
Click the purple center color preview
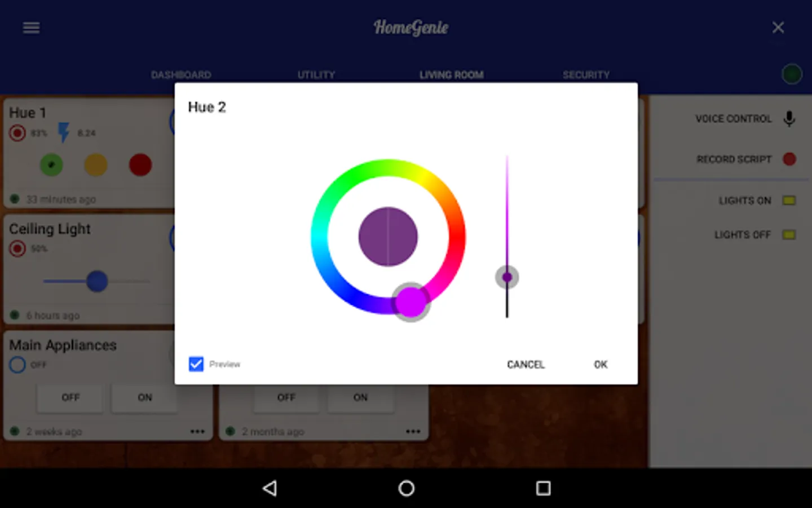pos(388,237)
